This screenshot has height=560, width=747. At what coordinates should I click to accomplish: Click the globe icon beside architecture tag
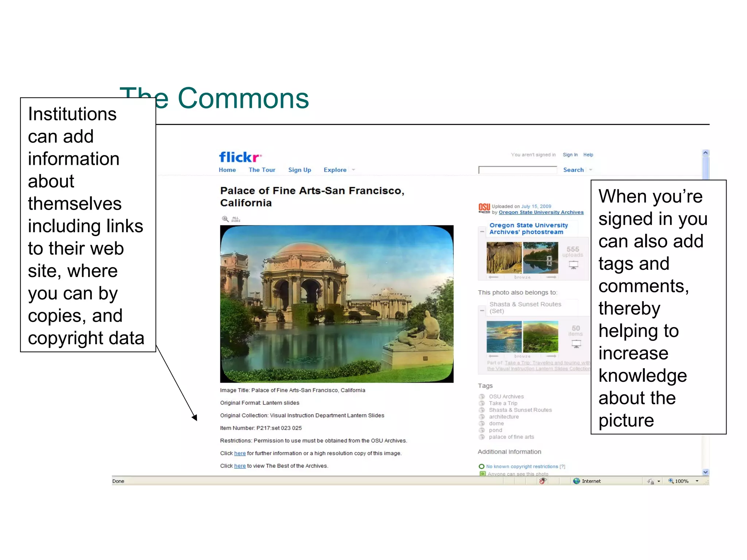pyautogui.click(x=482, y=417)
